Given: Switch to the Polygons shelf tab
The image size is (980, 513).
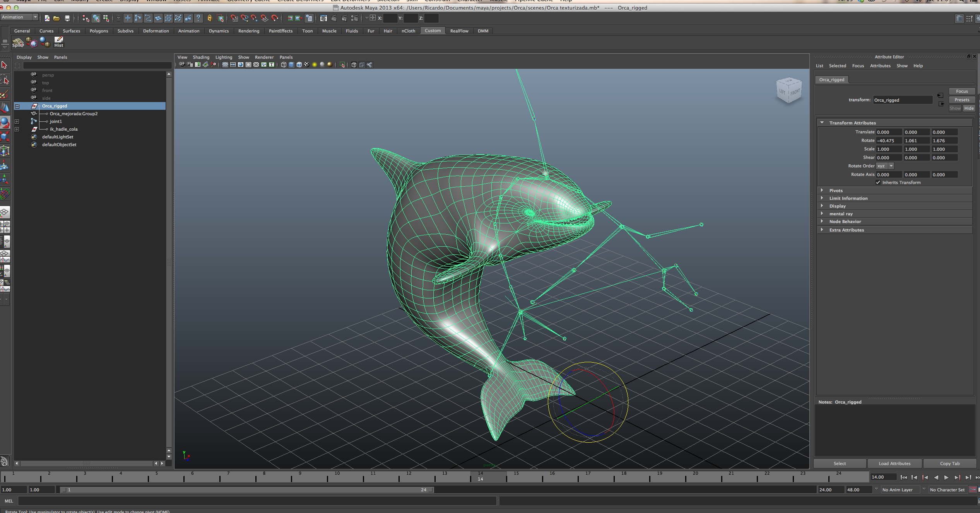Looking at the screenshot, I should [99, 31].
